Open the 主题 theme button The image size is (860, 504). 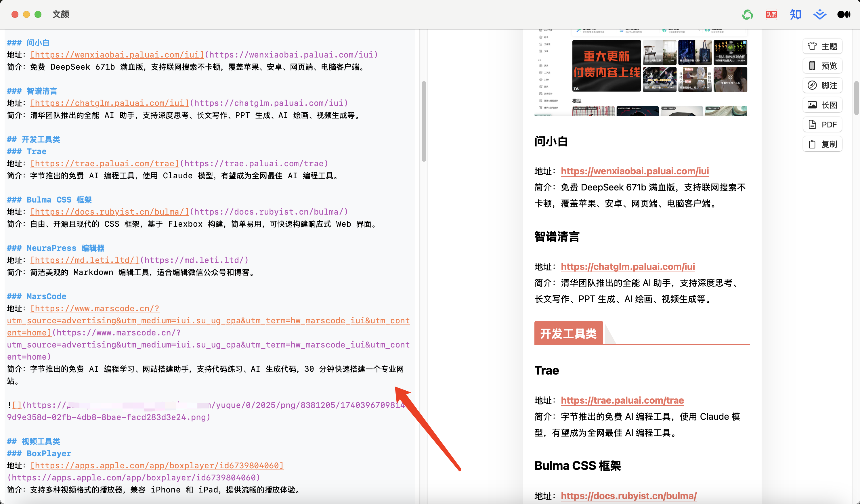coord(822,46)
